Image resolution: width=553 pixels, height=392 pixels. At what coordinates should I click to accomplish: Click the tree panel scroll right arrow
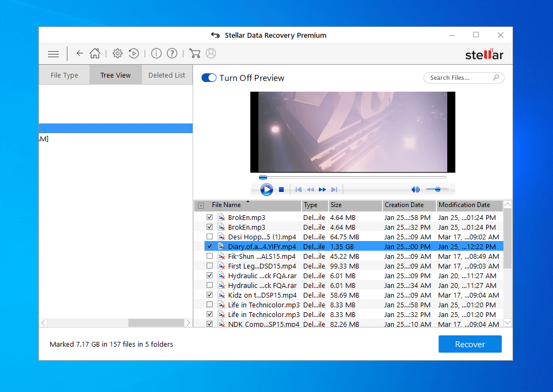[x=188, y=323]
